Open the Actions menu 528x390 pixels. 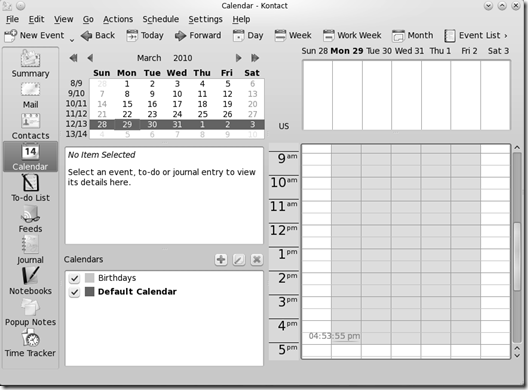tap(118, 19)
